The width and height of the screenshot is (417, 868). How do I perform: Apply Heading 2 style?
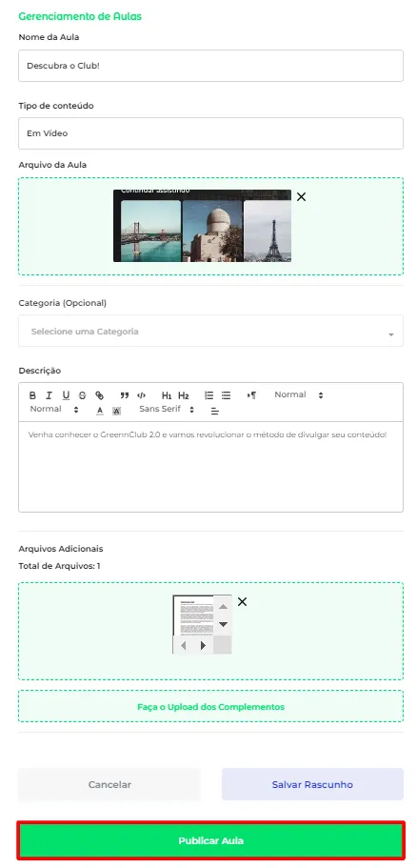point(184,395)
